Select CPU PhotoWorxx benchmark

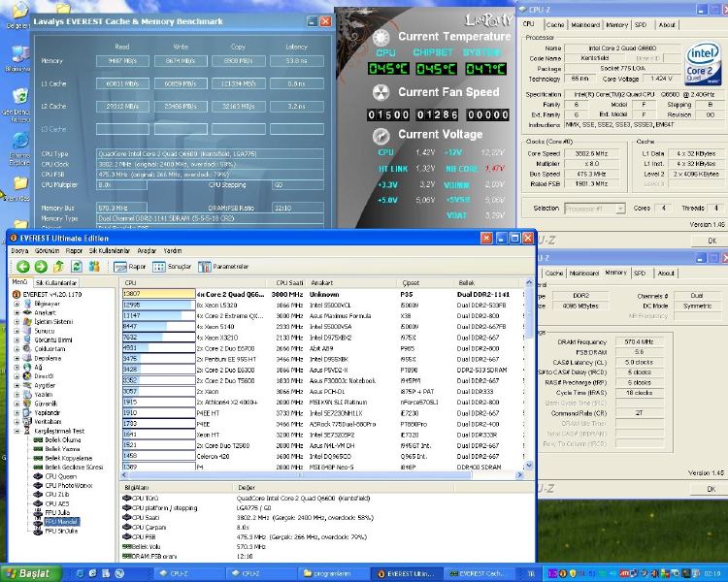pyautogui.click(x=69, y=485)
